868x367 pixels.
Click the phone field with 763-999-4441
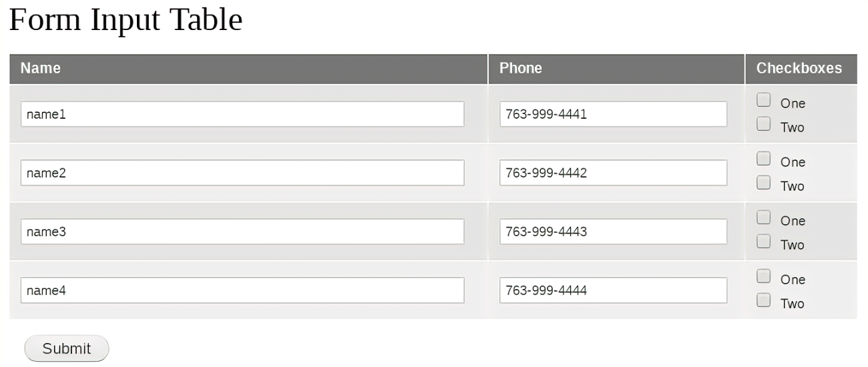point(613,114)
